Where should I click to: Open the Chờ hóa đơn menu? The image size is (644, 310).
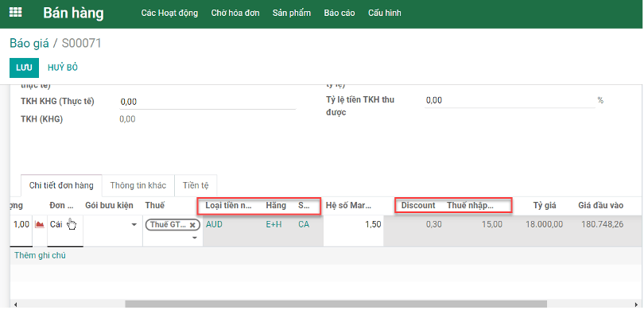[235, 14]
